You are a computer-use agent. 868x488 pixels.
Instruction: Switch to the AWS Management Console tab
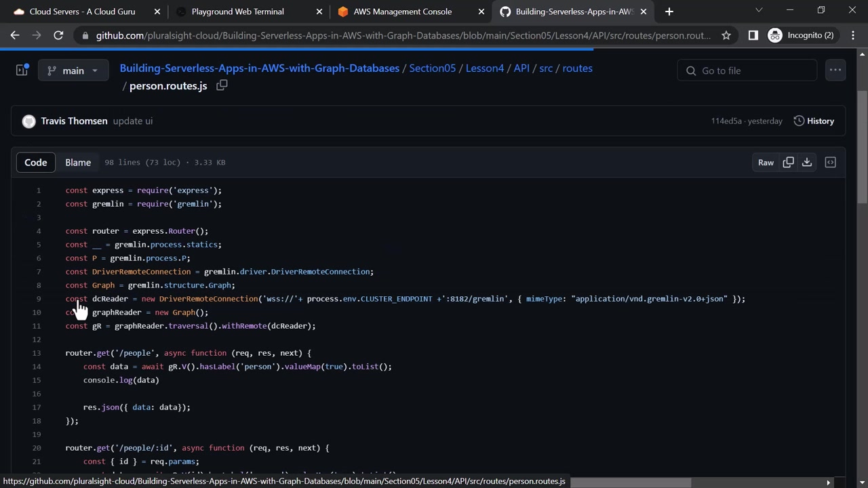402,12
